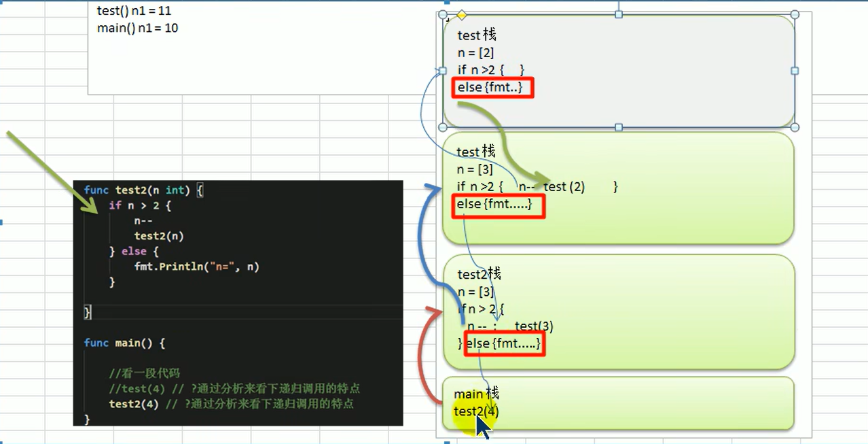Click the 'test(3)' call text
Screen dimensions: 868x444
point(534,326)
